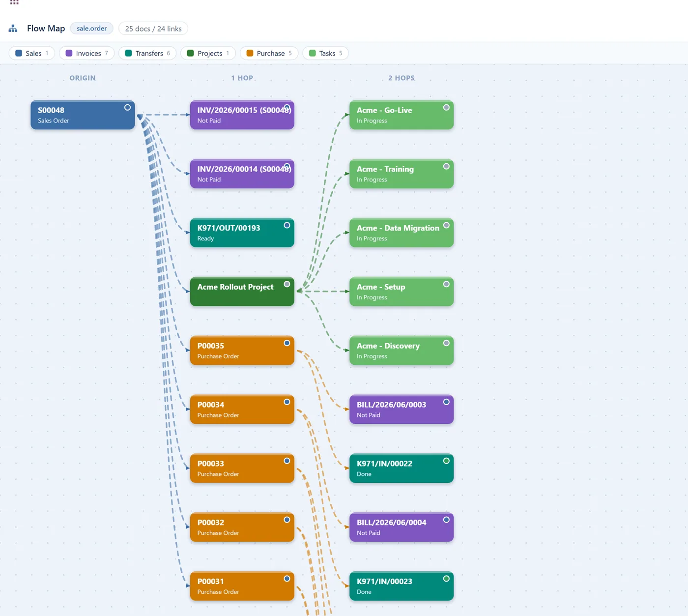Open the Acme - Go-Live task node
The image size is (688, 616).
click(401, 115)
